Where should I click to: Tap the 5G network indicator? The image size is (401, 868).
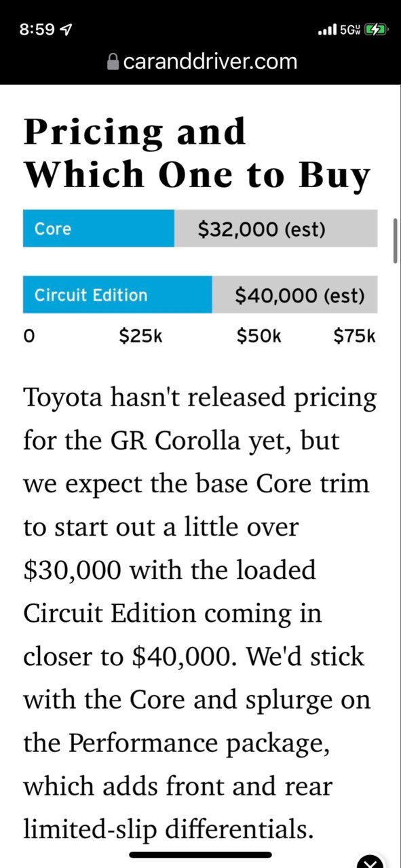tap(350, 31)
